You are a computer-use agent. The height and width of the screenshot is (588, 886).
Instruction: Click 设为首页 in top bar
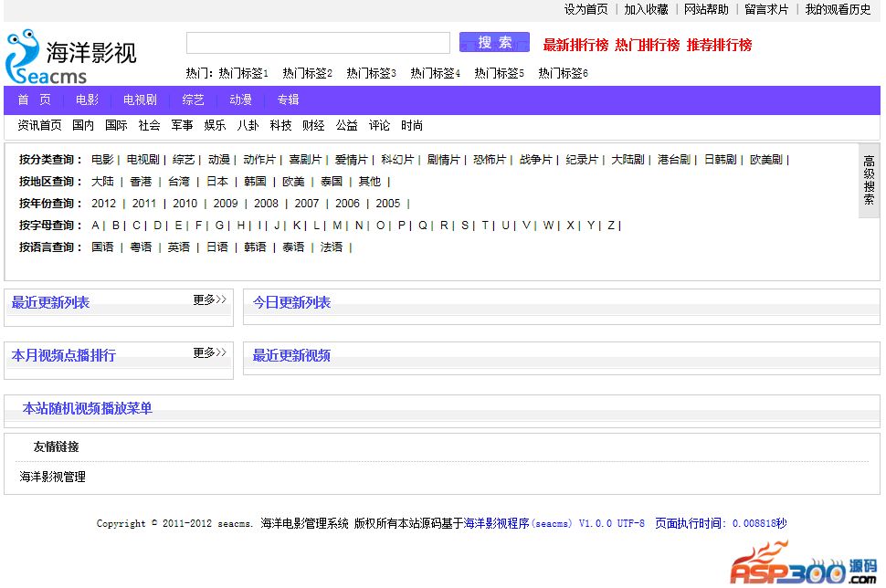coord(586,9)
